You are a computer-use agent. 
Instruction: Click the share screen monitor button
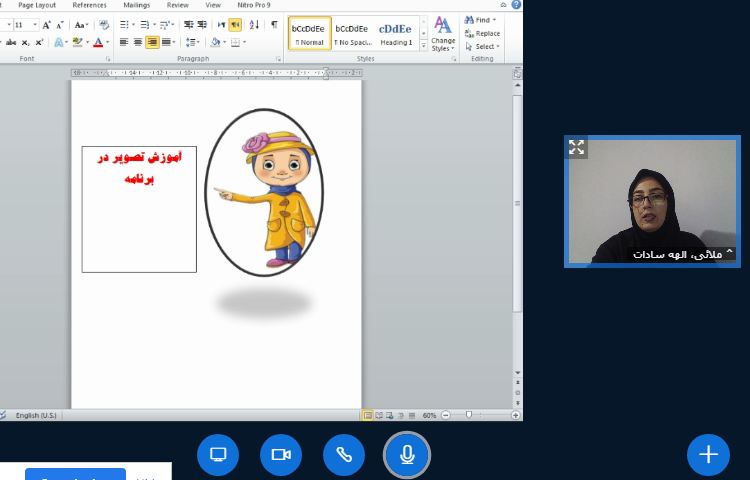(218, 455)
